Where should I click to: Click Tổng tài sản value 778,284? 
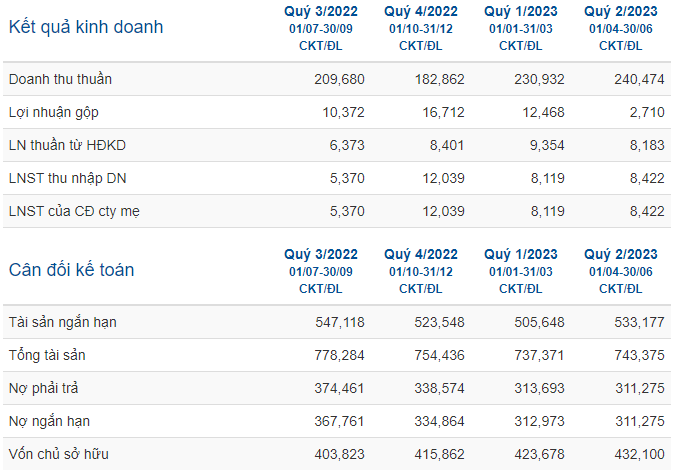pyautogui.click(x=339, y=356)
